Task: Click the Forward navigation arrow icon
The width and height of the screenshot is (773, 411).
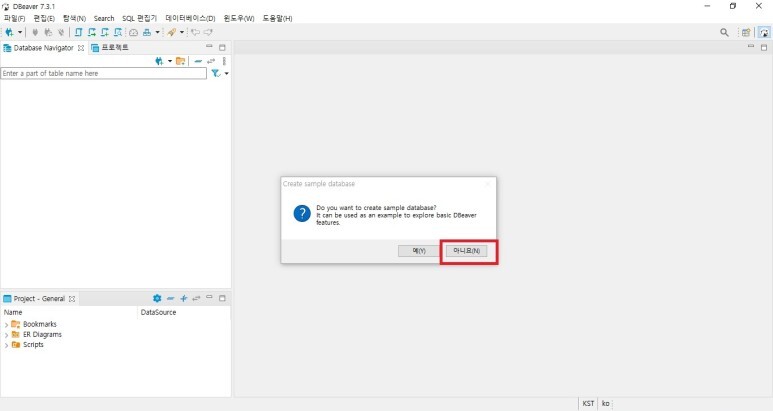Action: 208,32
